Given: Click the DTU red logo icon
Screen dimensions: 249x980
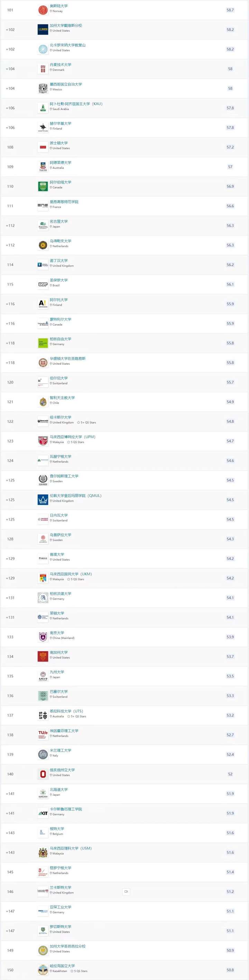Looking at the screenshot, I should [x=43, y=69].
